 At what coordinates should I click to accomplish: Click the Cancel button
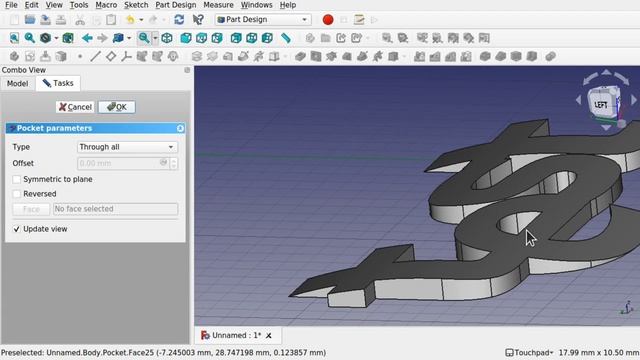(x=75, y=107)
